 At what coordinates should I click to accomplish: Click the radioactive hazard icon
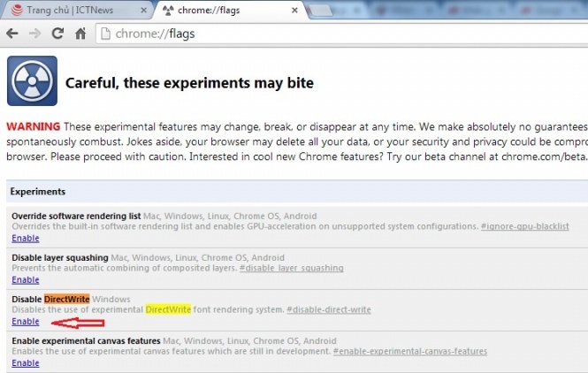(x=32, y=81)
